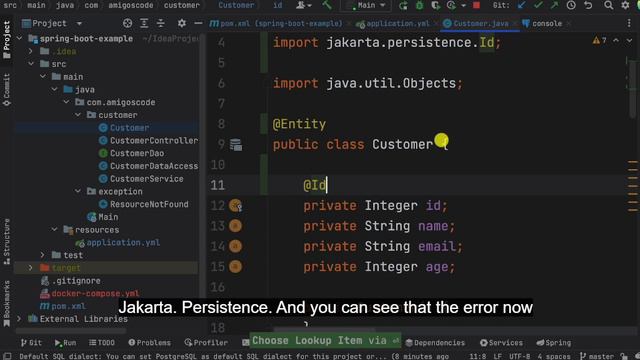Open the Services tool window
Screen dimensions: 640x360
tap(501, 342)
